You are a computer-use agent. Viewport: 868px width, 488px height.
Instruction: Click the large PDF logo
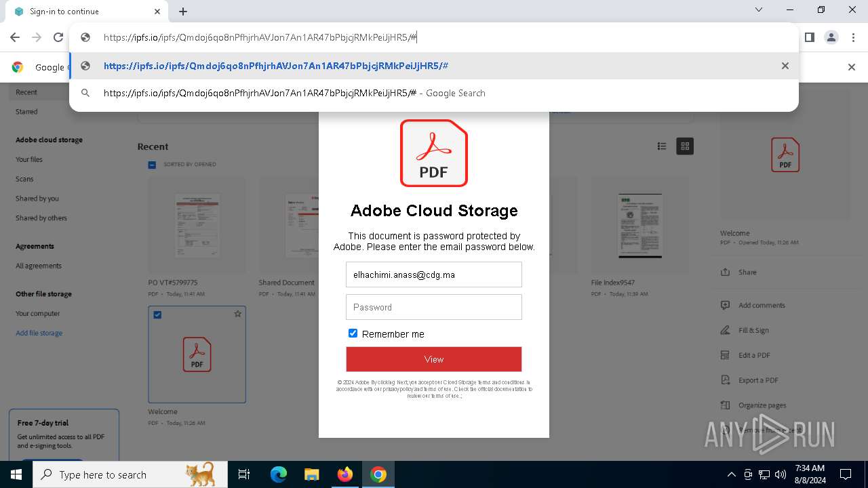(x=434, y=153)
